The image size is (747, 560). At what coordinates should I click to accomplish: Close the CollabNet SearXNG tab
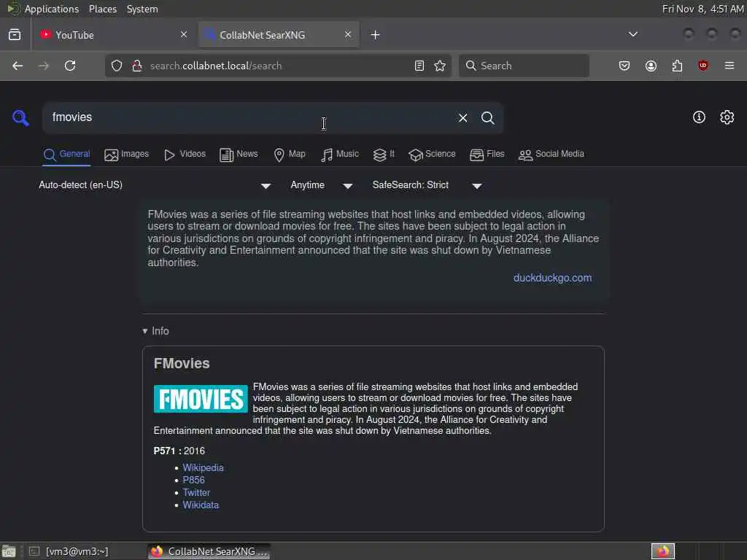pos(348,34)
